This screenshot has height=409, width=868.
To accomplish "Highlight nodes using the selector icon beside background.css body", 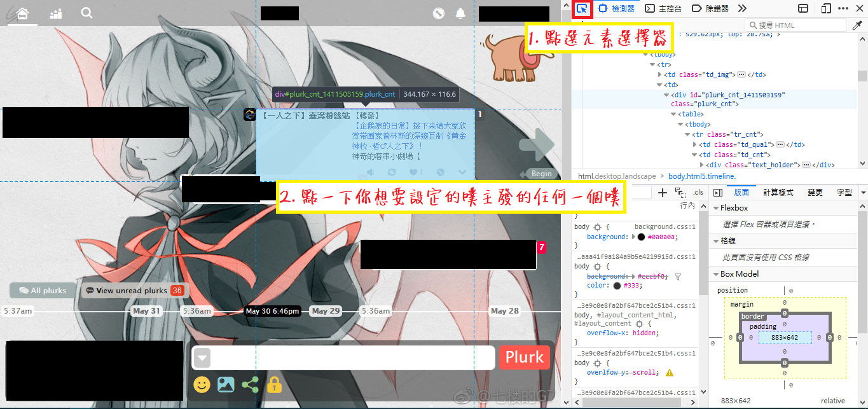I will (597, 226).
